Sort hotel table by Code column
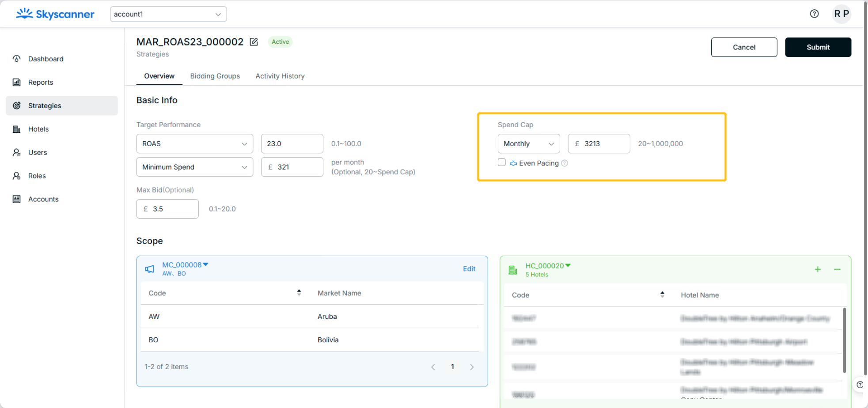This screenshot has height=408, width=868. point(662,295)
